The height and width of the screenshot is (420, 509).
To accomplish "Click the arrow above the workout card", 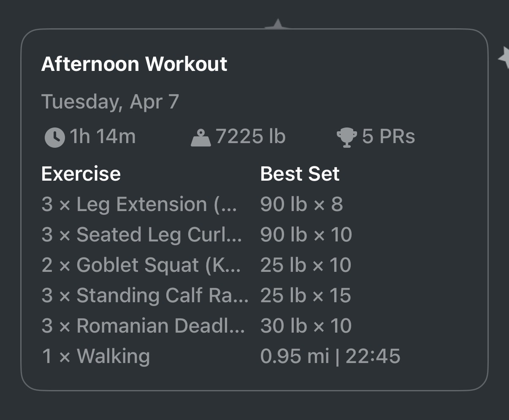I will (x=277, y=23).
